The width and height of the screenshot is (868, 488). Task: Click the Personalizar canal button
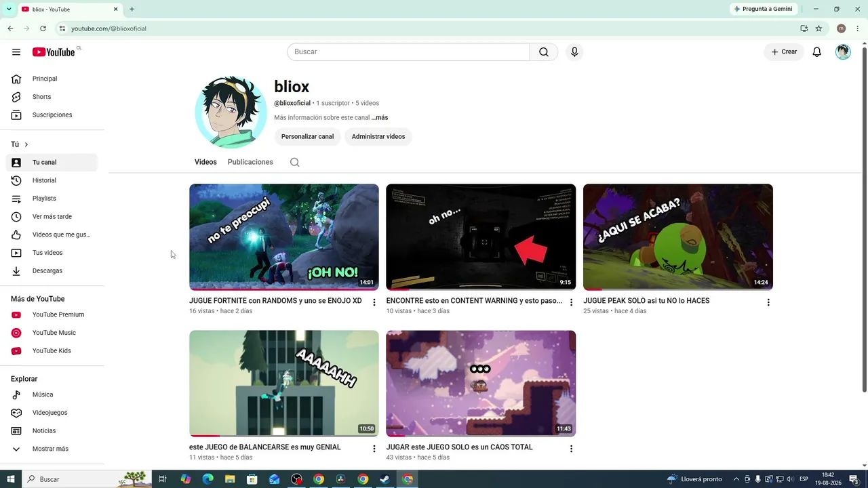pos(307,136)
